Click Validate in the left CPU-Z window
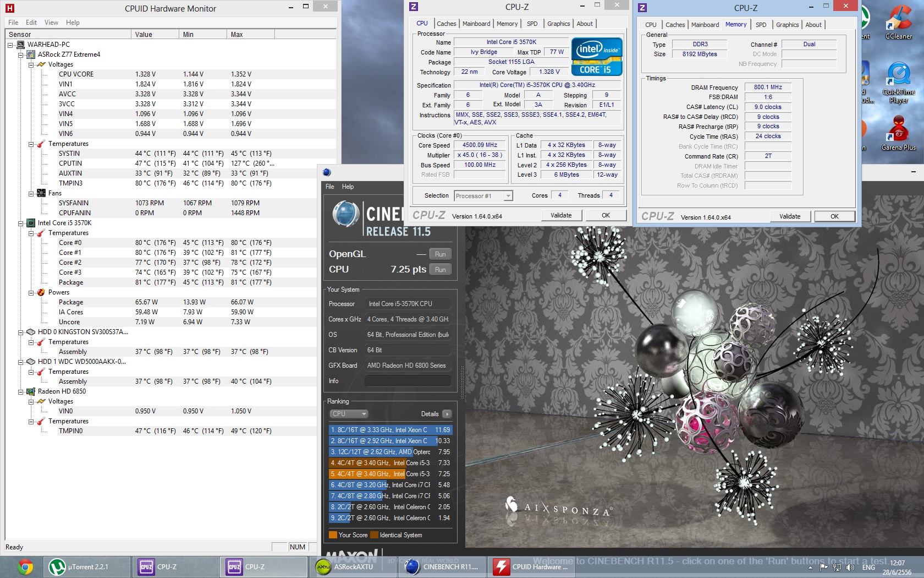This screenshot has width=924, height=578. [561, 215]
